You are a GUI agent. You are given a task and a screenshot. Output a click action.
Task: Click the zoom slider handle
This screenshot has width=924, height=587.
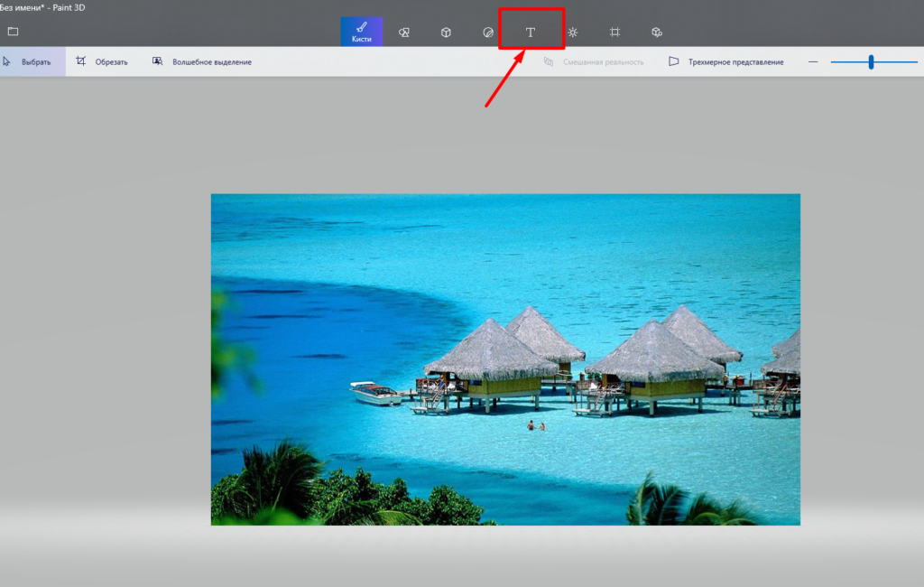point(871,61)
